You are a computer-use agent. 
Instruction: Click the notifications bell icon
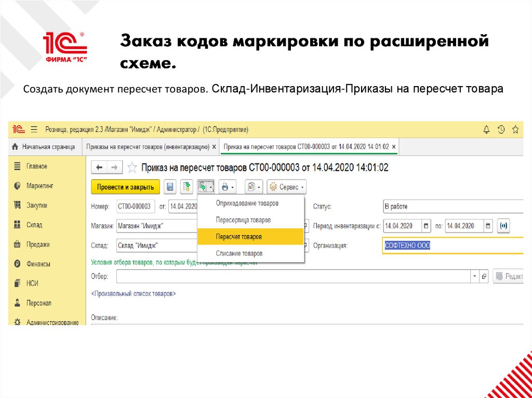[x=486, y=129]
